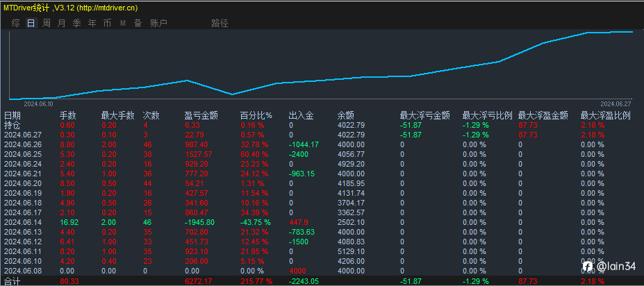The width and height of the screenshot is (644, 286).
Task: Select the 2024.06.12 date row
Action: [22, 242]
